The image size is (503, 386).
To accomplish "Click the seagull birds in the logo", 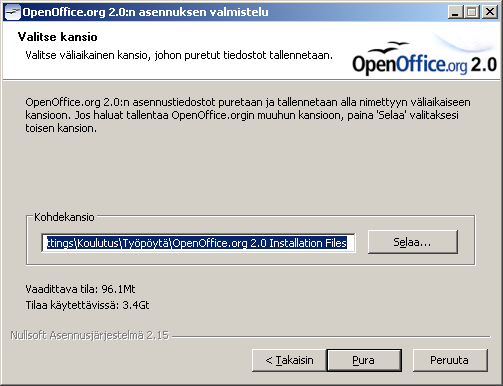I will [x=390, y=49].
